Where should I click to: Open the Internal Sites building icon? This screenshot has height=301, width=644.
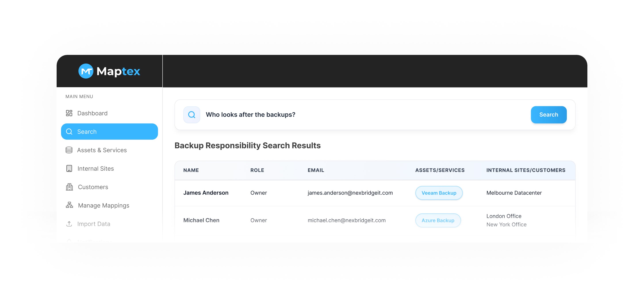69,168
